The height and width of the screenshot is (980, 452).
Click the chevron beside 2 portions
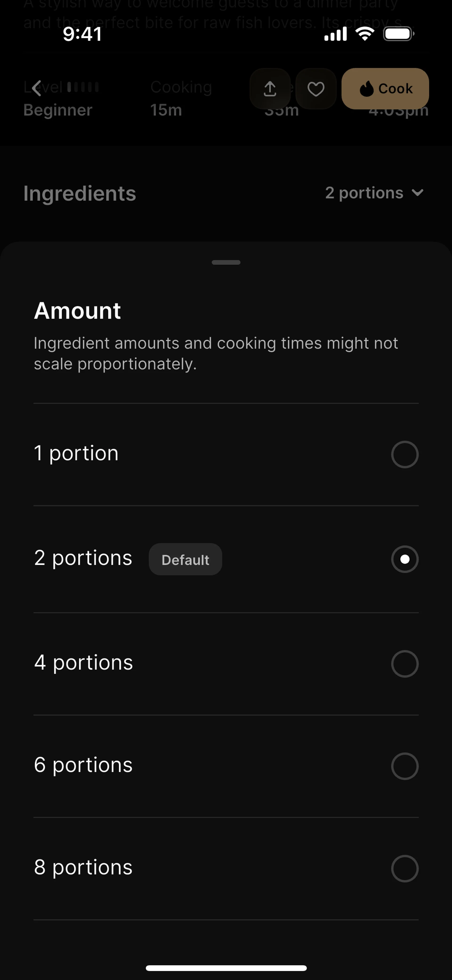pyautogui.click(x=417, y=193)
